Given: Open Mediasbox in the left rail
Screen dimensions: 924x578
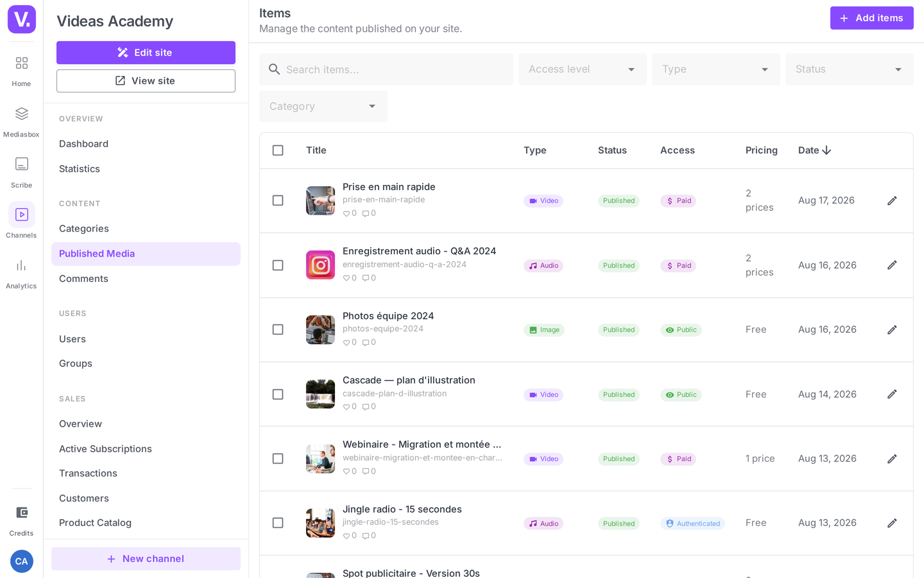Looking at the screenshot, I should 21,122.
